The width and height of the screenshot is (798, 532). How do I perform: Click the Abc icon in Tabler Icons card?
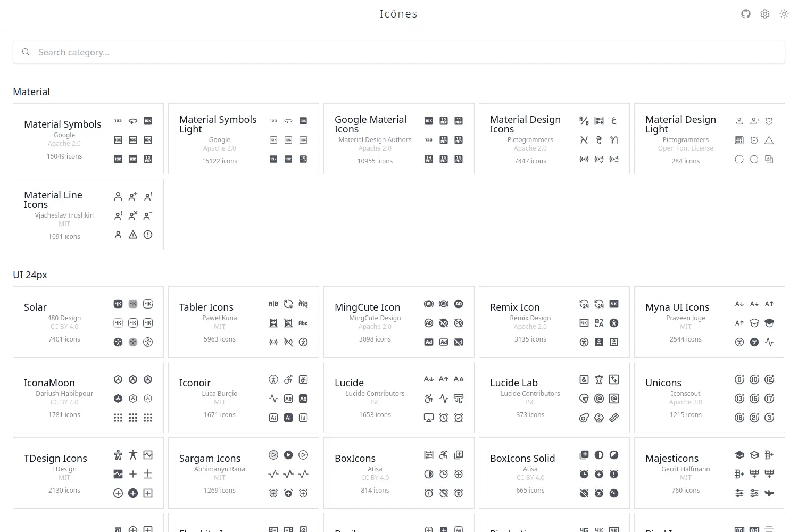point(303,323)
